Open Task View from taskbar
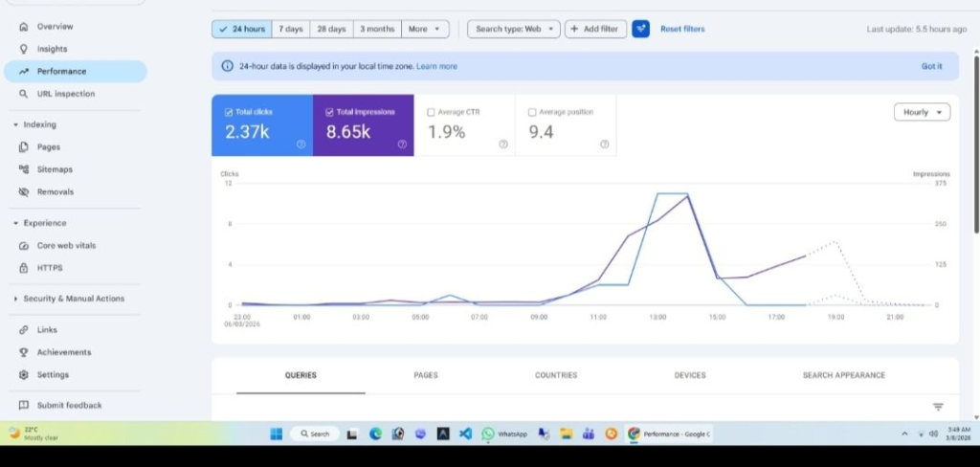Viewport: 980px width, 467px height. (x=352, y=434)
